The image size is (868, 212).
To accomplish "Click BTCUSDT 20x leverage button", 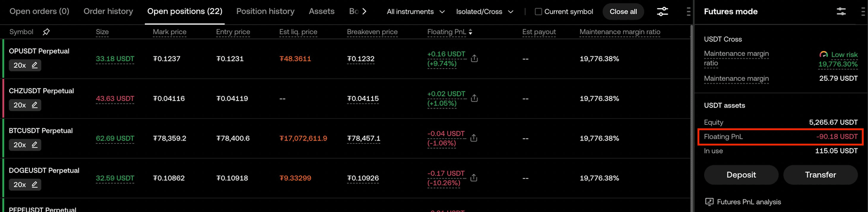I will pos(25,145).
